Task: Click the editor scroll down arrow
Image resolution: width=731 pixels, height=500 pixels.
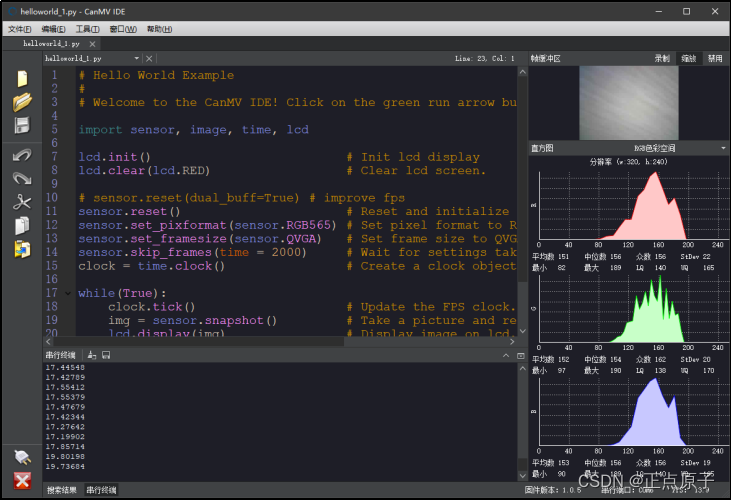Action: click(x=523, y=331)
